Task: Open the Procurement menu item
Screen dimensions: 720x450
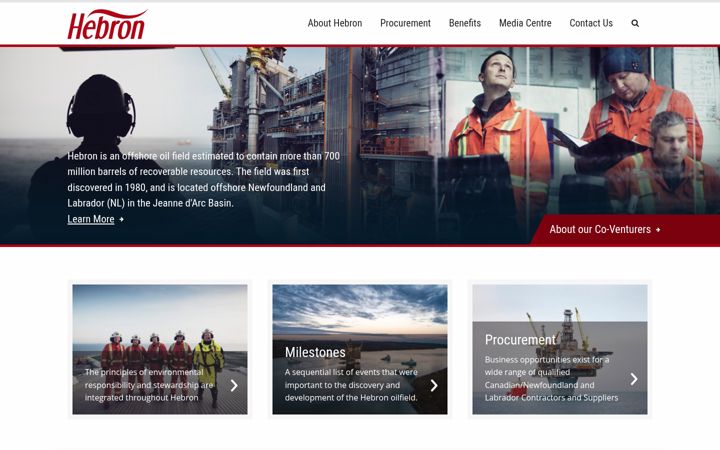Action: pos(405,23)
